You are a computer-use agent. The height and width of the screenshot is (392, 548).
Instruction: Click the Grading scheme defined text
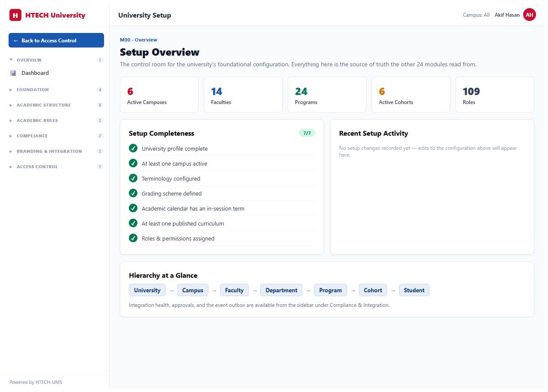[x=172, y=193]
